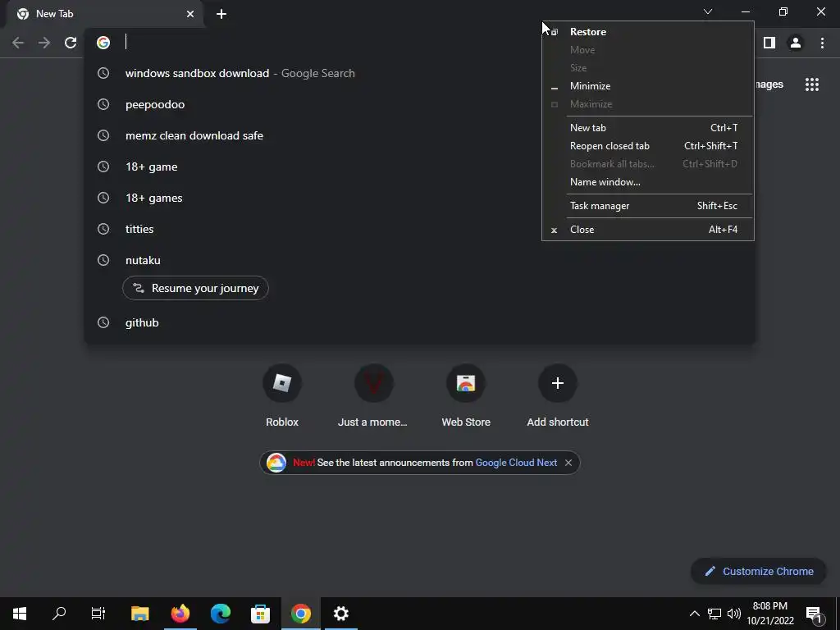The image size is (840, 630).
Task: Click the volume speaker icon
Action: tap(734, 614)
